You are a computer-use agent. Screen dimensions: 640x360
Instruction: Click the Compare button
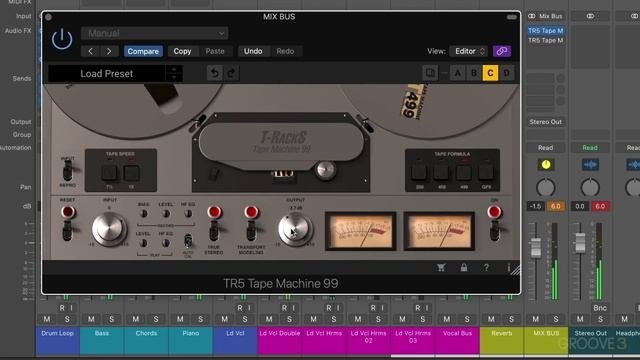(x=143, y=51)
